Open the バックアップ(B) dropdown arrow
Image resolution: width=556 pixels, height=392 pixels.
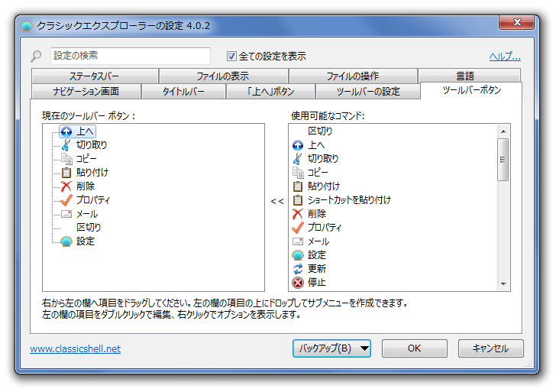coord(364,348)
